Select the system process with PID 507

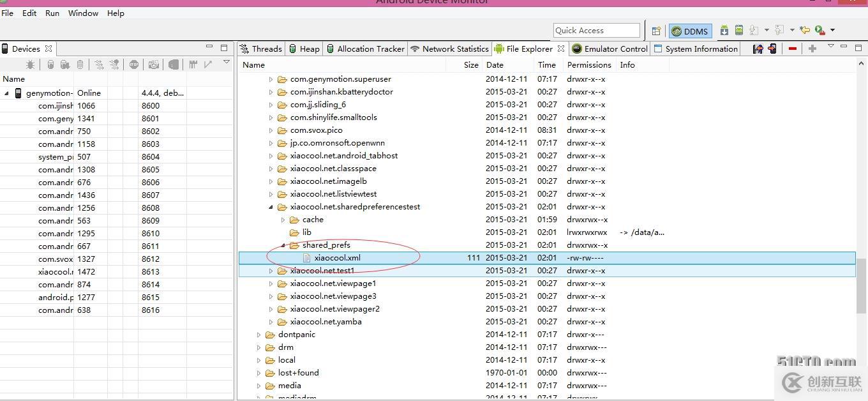[x=117, y=156]
